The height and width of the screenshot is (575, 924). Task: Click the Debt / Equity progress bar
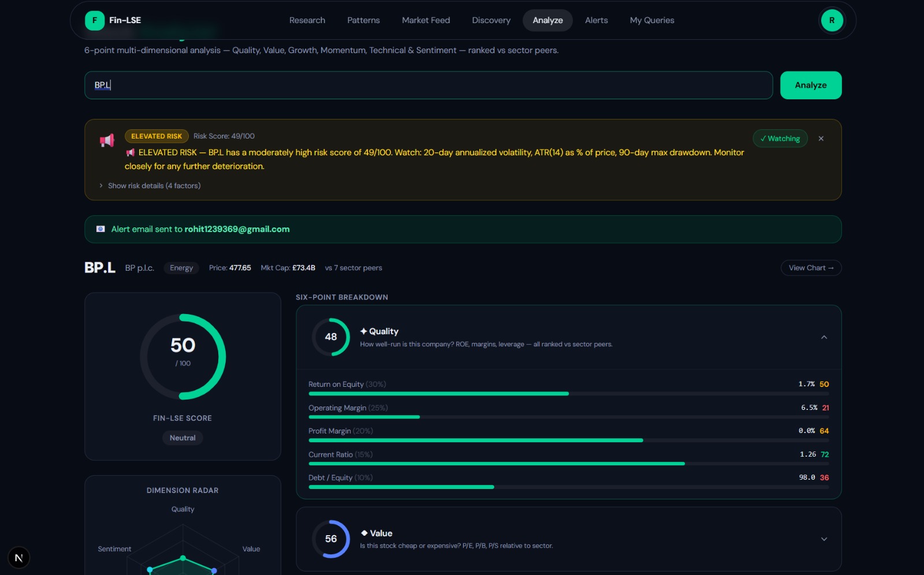(x=569, y=487)
